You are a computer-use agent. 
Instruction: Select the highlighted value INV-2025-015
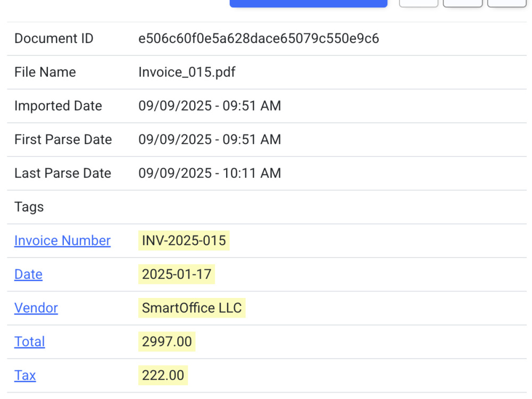coord(184,240)
